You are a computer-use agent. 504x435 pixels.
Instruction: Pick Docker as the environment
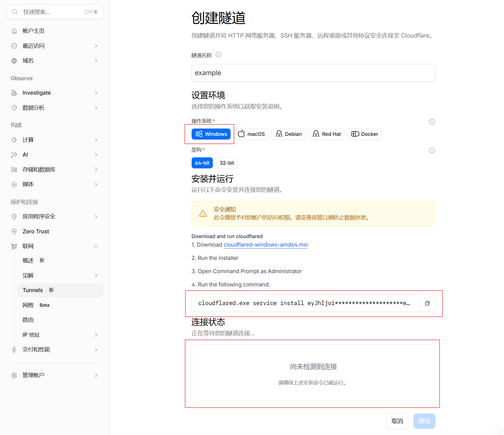click(365, 134)
